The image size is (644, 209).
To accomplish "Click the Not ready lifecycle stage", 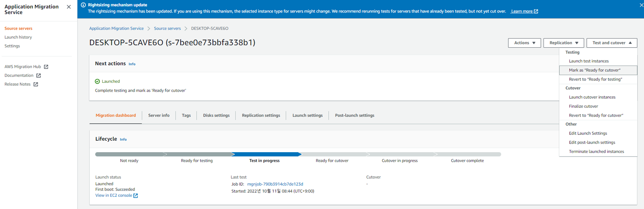I will tap(129, 160).
